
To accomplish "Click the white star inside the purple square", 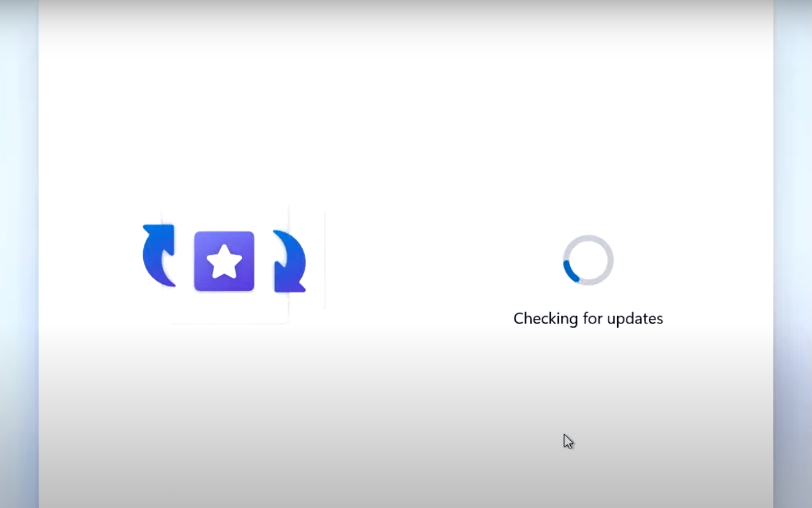I will [224, 261].
